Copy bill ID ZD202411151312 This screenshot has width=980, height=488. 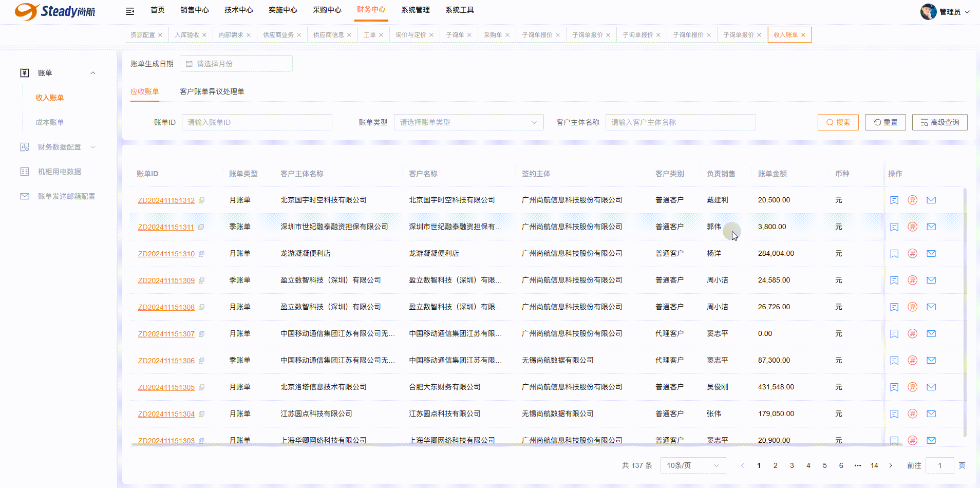[x=202, y=200]
